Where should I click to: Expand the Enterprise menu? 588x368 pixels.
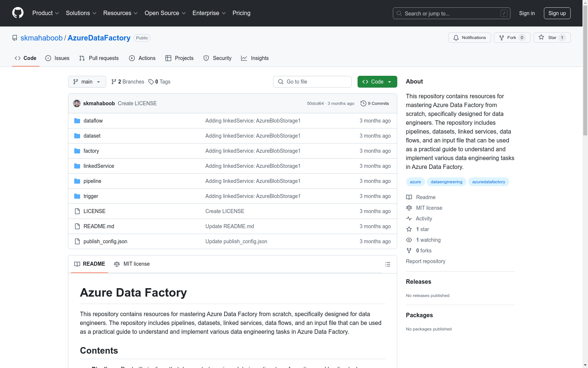[x=209, y=13]
